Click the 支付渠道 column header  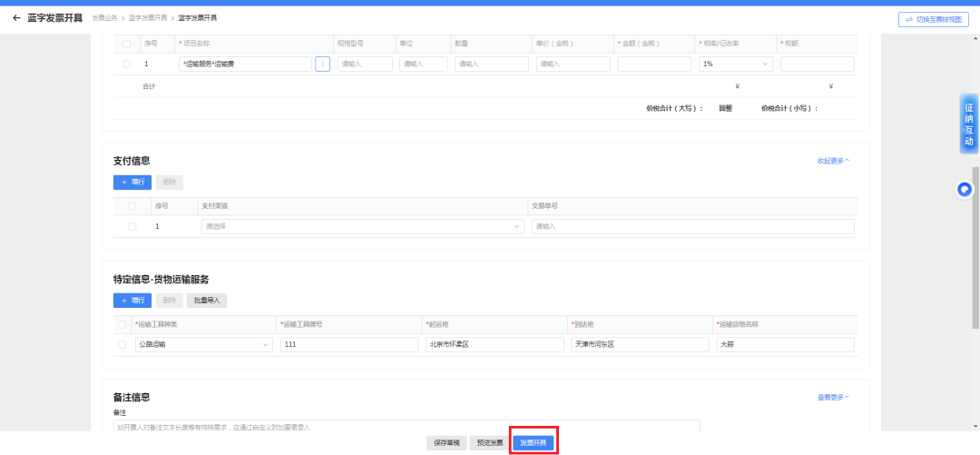pos(214,206)
